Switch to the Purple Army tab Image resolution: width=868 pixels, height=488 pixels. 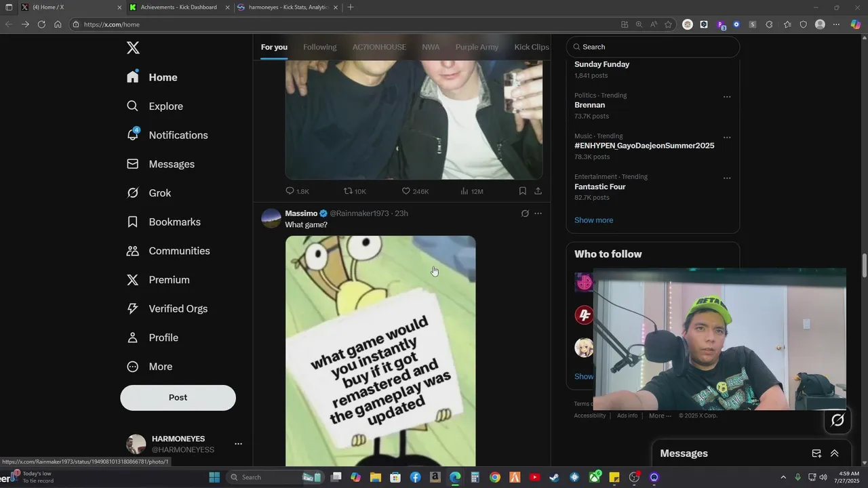(477, 47)
